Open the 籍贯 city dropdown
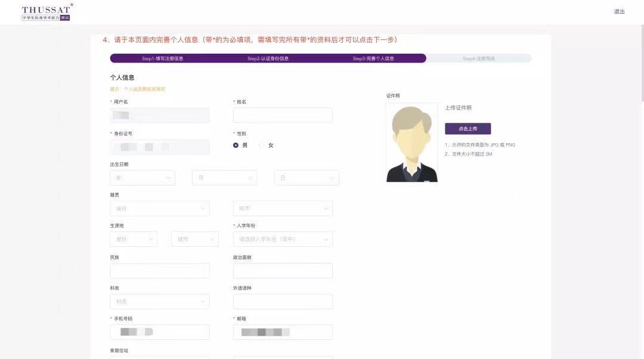 pyautogui.click(x=283, y=209)
